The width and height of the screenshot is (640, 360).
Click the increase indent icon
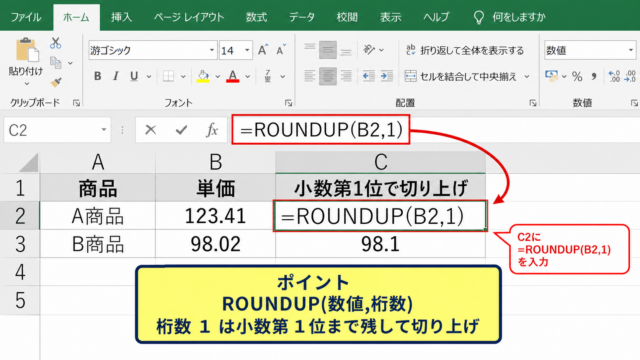386,76
